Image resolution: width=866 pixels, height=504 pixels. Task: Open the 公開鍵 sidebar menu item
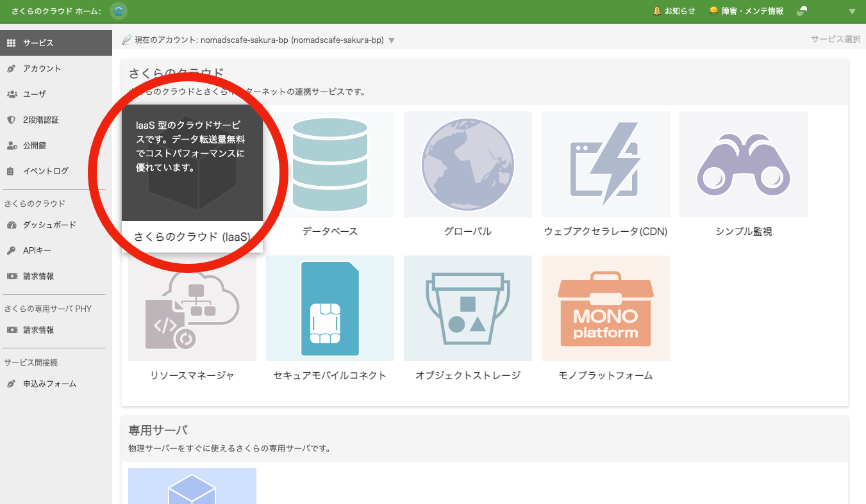click(56, 145)
